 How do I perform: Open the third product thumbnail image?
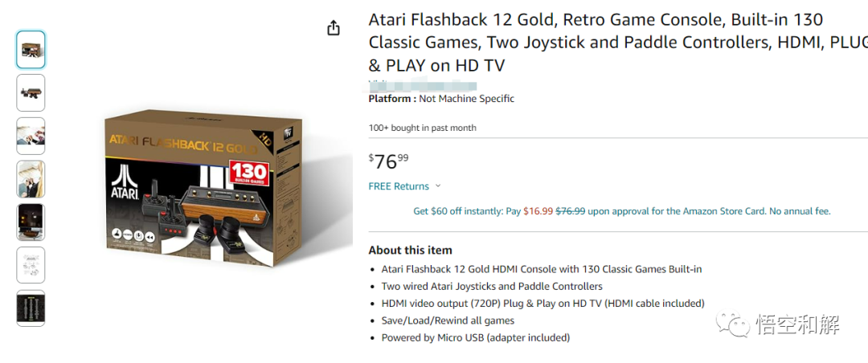click(x=31, y=136)
